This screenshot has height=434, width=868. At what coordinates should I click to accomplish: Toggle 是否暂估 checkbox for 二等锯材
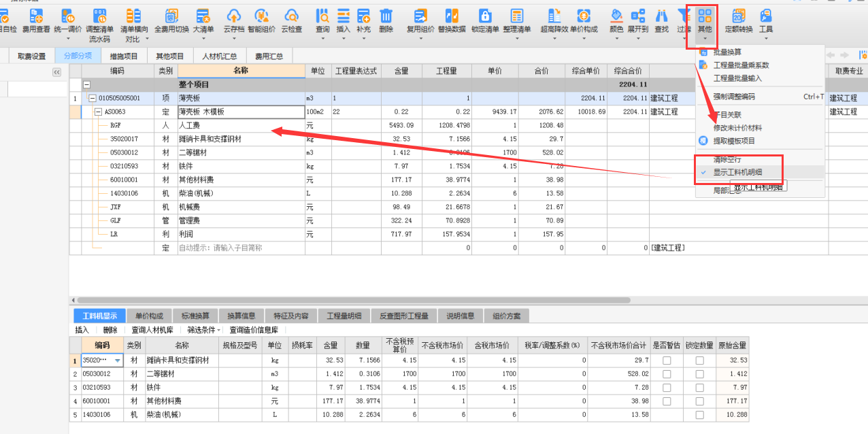point(667,374)
